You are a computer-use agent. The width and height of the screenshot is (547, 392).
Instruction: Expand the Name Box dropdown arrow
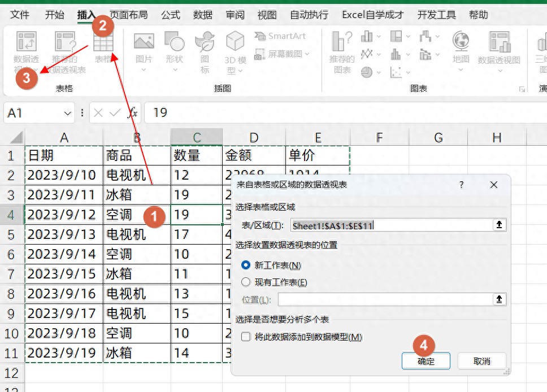pyautogui.click(x=68, y=113)
